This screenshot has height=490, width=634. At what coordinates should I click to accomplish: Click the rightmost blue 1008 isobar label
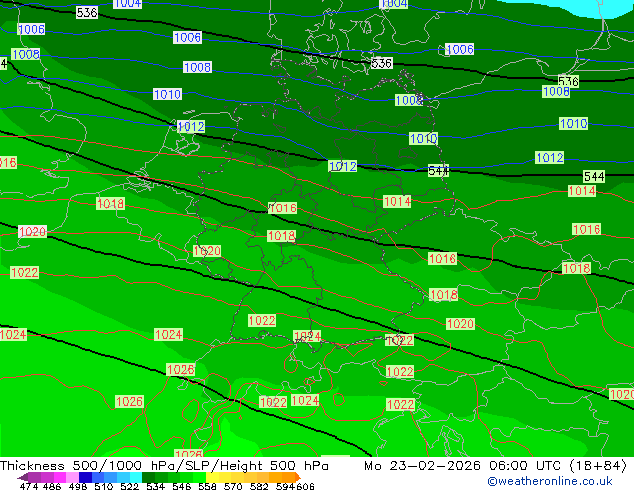[x=556, y=92]
